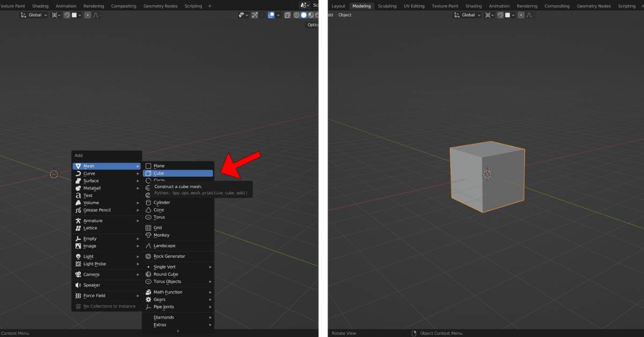Toggle the viewport overlays
Image resolution: width=644 pixels, height=337 pixels.
[271, 15]
